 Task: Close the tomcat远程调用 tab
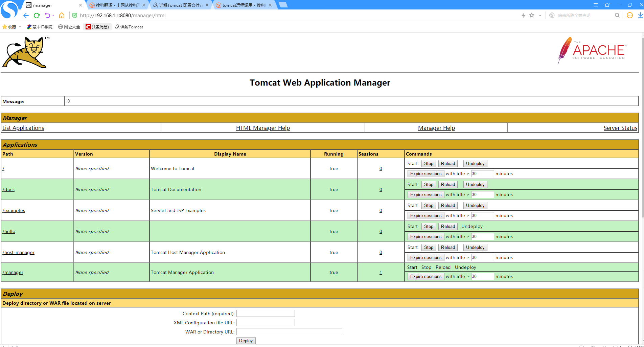[x=270, y=5]
